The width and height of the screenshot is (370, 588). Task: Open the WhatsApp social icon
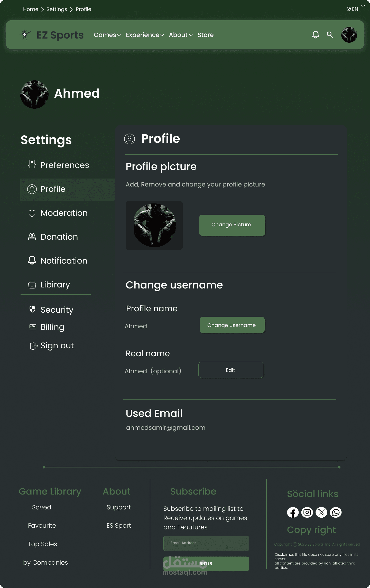(336, 512)
